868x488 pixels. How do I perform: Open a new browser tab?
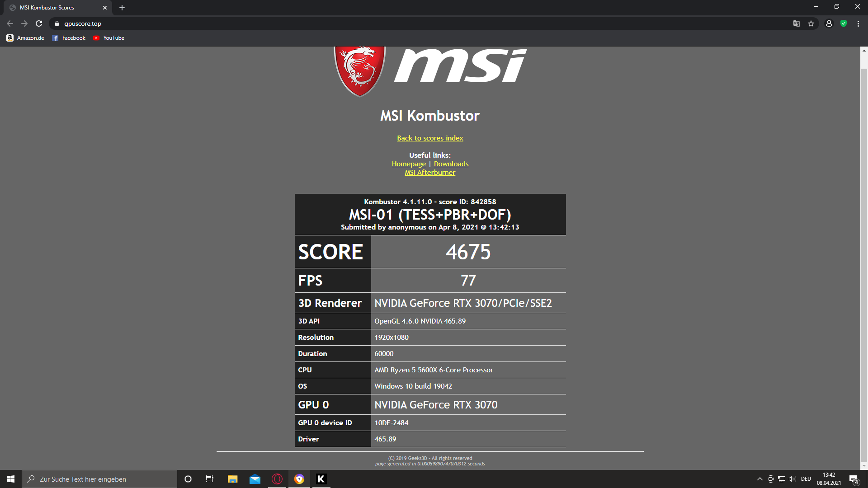click(x=122, y=8)
